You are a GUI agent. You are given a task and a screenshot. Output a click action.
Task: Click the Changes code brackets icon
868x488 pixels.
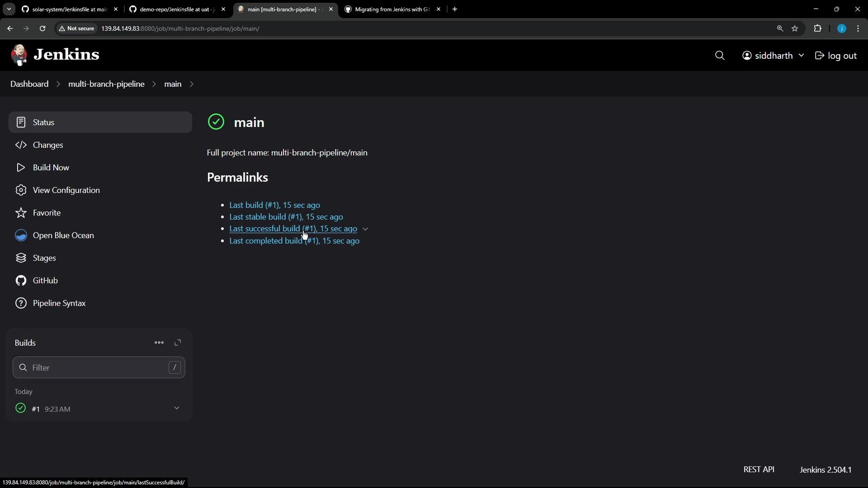tap(21, 145)
